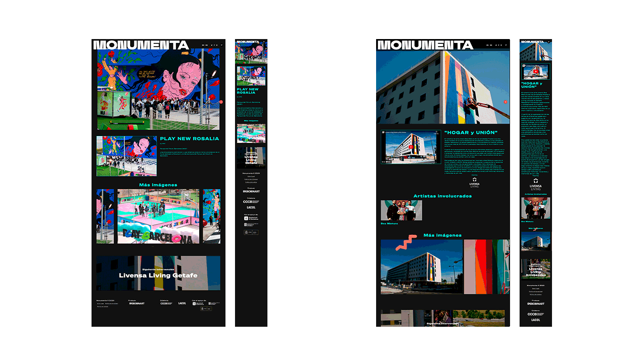This screenshot has width=644, height=362.
Task: Click the REBOBINART producer logo in the footer
Action: pyautogui.click(x=137, y=303)
